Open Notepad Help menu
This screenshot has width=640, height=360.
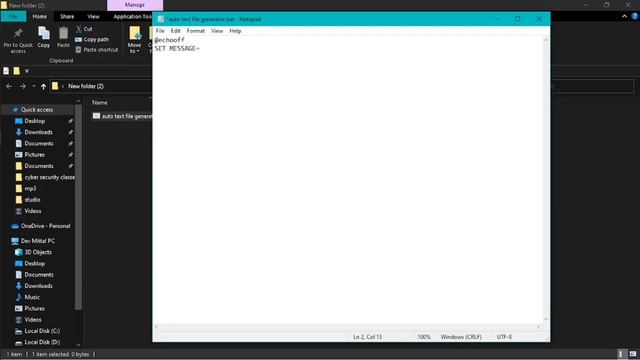[235, 31]
